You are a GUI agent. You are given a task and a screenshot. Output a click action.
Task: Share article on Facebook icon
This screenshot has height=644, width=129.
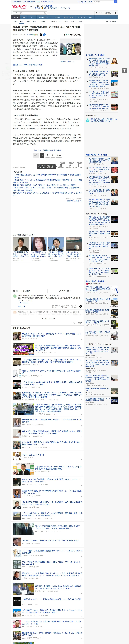pyautogui.click(x=44, y=35)
